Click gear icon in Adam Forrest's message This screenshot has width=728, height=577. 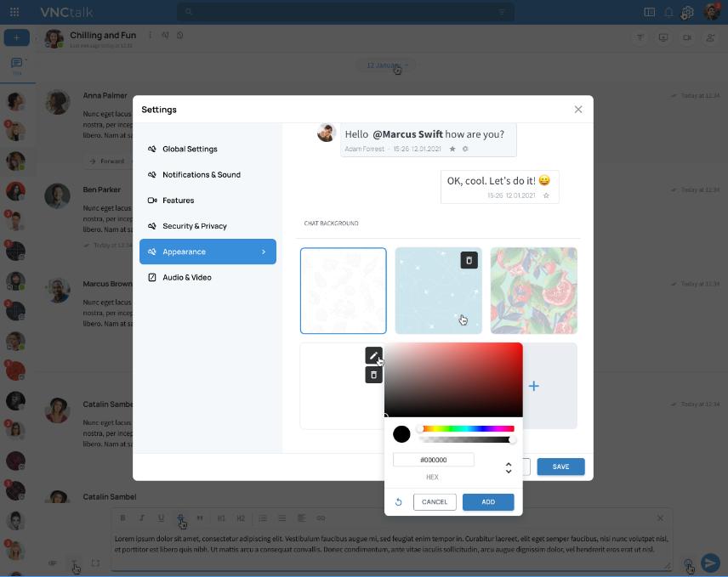click(x=465, y=149)
